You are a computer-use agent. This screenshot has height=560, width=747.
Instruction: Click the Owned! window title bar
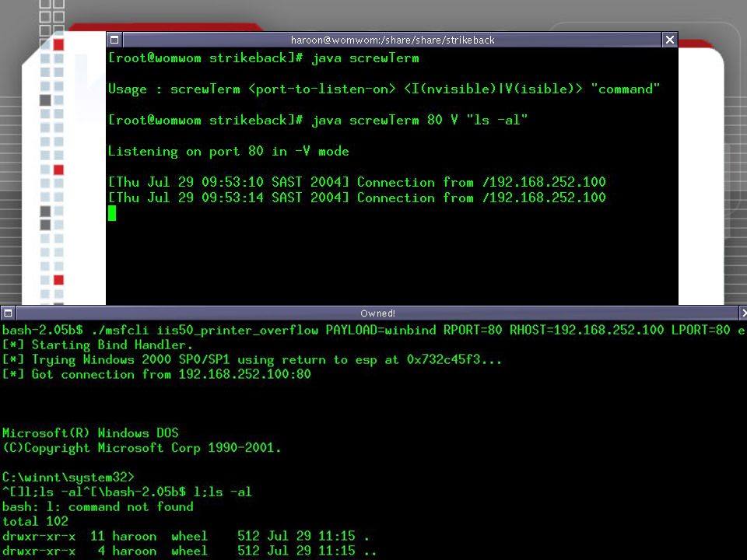tap(377, 313)
